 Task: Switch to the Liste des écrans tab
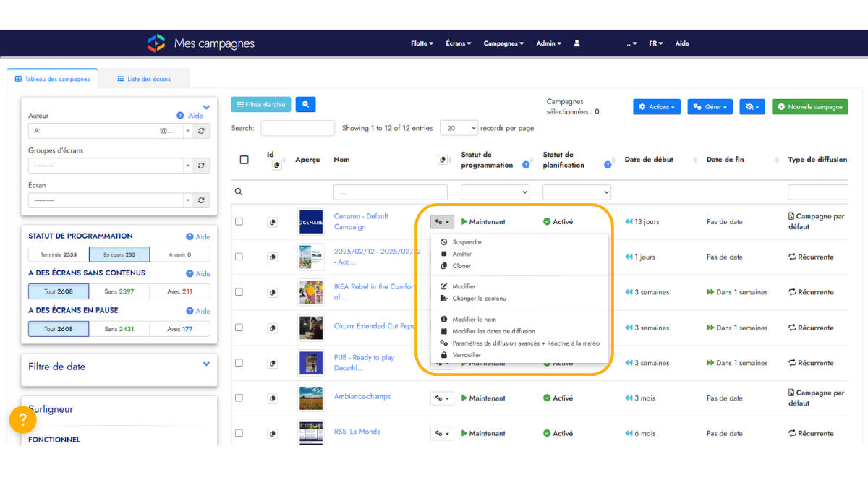pos(144,79)
